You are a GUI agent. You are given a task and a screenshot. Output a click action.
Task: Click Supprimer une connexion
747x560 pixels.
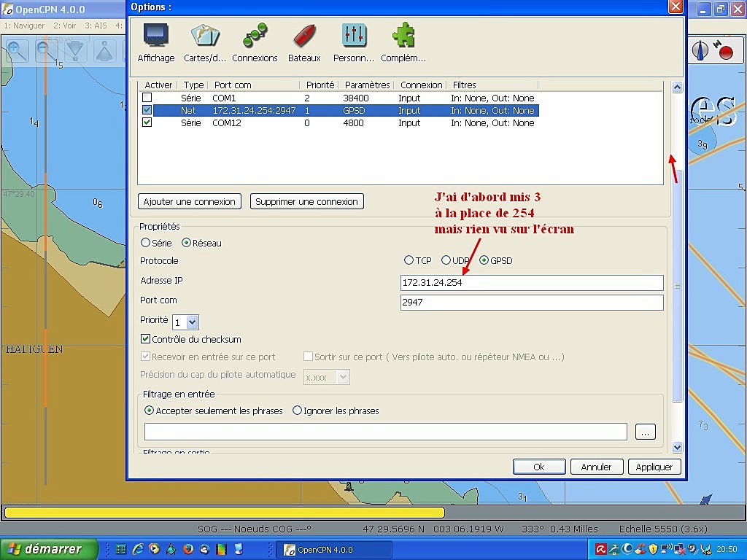(307, 201)
